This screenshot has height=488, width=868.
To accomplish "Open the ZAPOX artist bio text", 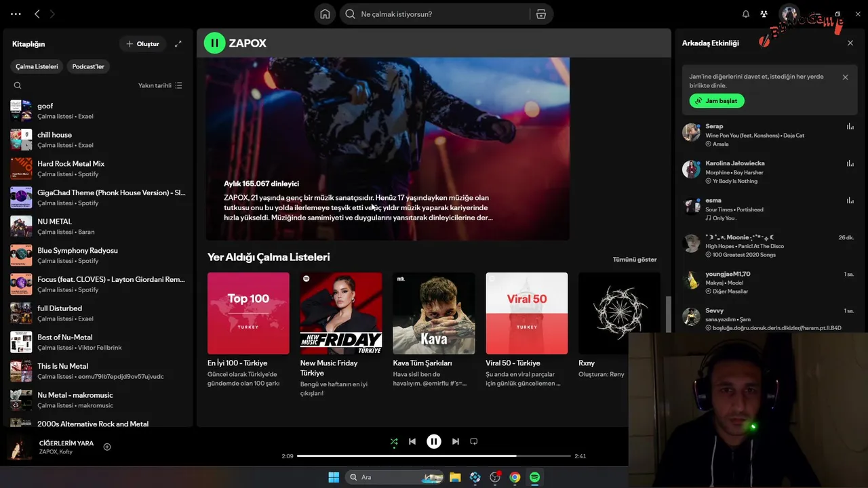I will pos(358,207).
